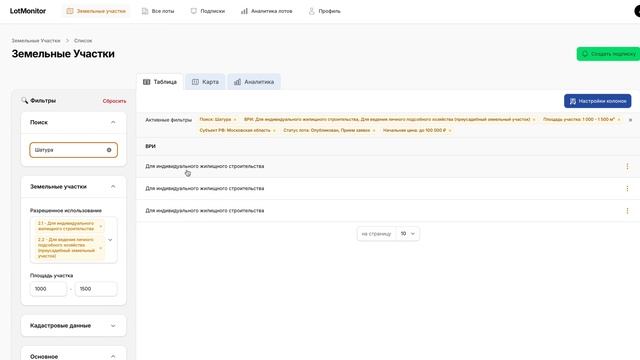640x360 pixels.
Task: Click the Настройки колонок button icon
Action: [573, 101]
